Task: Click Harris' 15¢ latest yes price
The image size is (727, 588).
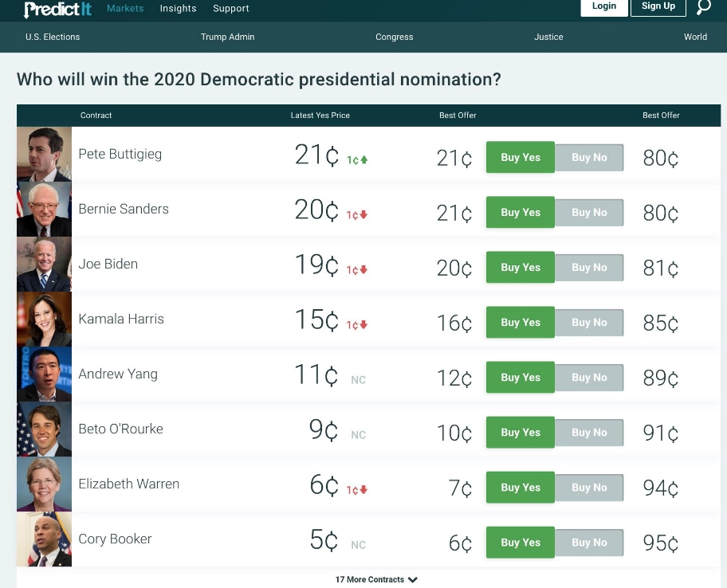Action: [316, 319]
